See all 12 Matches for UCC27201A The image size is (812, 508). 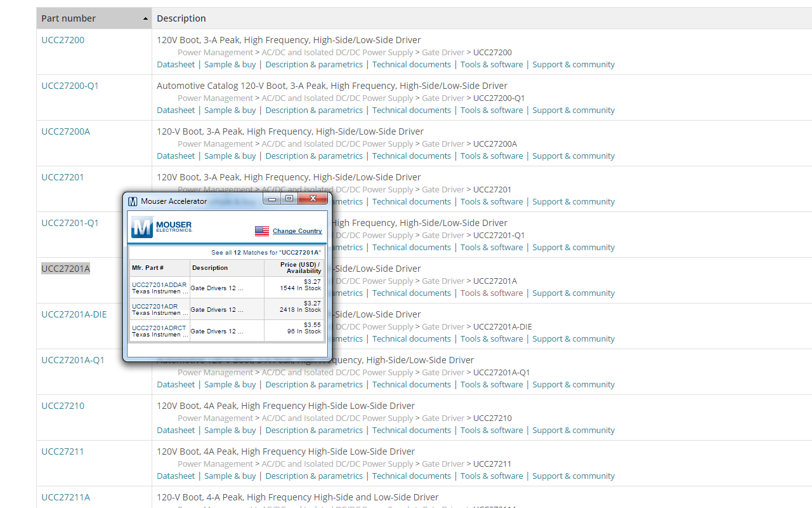coord(266,252)
